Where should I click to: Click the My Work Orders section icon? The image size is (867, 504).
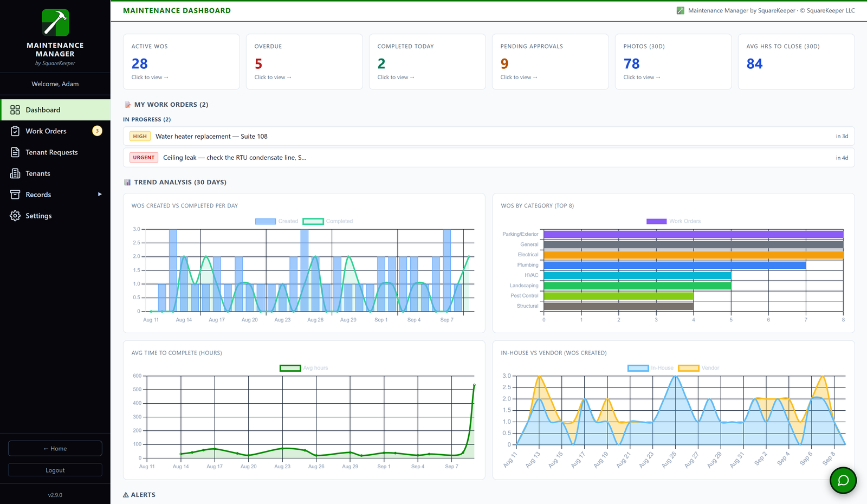[x=127, y=105]
